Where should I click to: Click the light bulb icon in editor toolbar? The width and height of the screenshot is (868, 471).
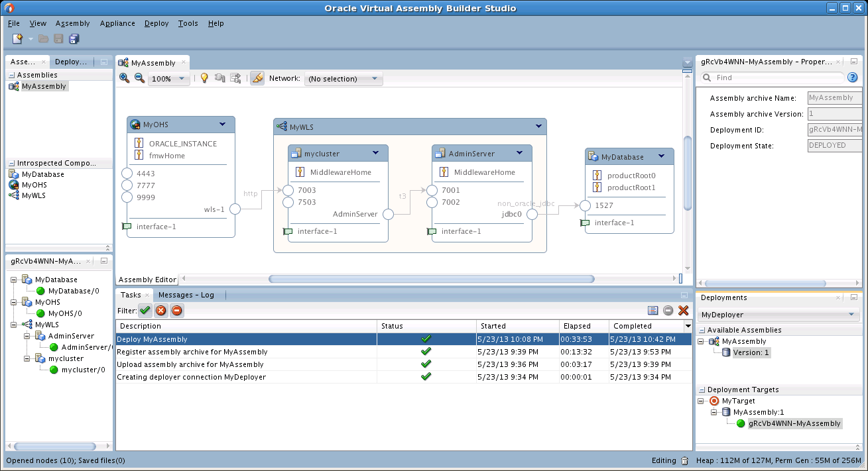tap(204, 78)
